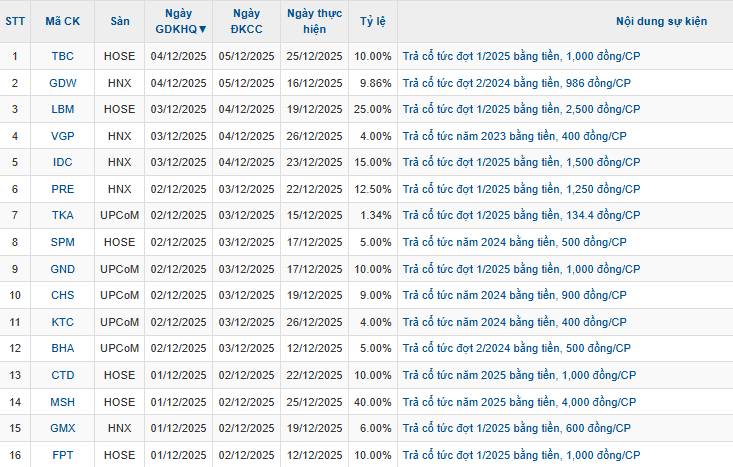Open LBM 2,500 đồng/CP event details

tap(521, 109)
